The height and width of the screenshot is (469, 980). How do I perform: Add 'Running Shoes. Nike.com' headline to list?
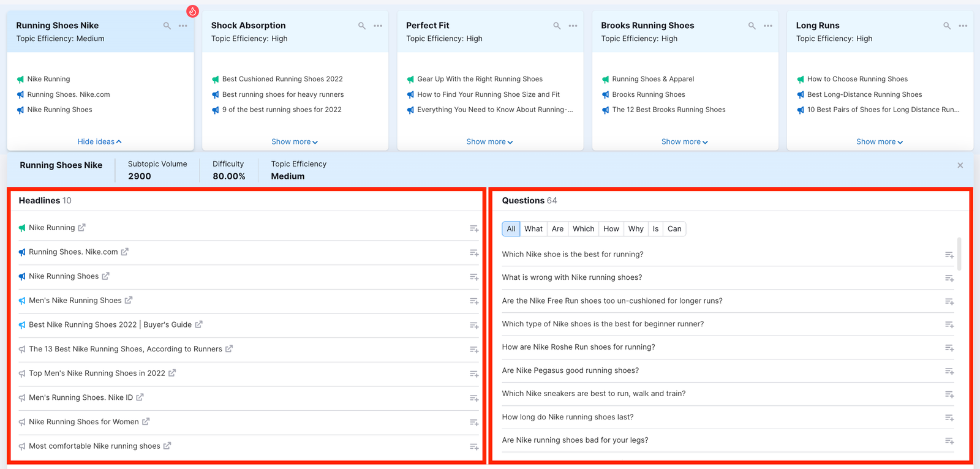point(474,252)
